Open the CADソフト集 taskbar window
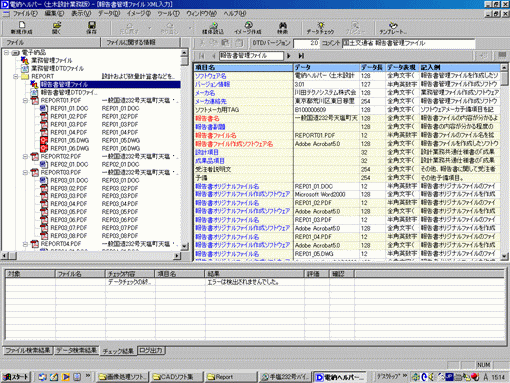This screenshot has height=383, width=510. (x=177, y=377)
